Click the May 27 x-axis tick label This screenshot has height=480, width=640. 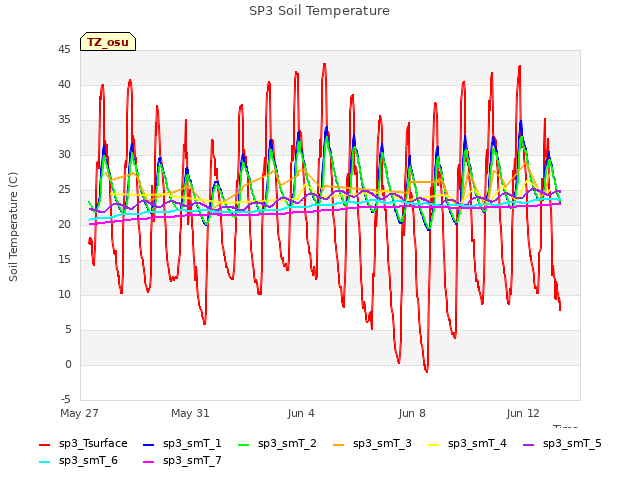click(79, 413)
